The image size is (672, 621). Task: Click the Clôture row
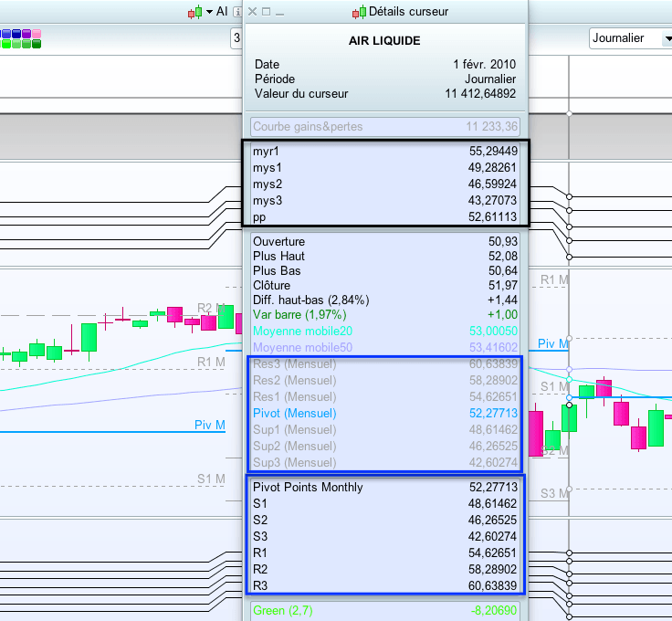coord(385,285)
